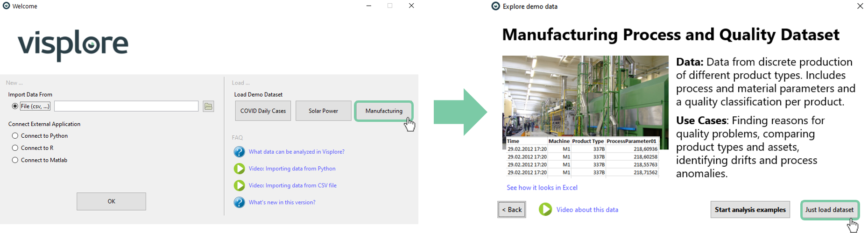This screenshot has height=233, width=868.
Task: Click Visplore icon in Explore demo data title bar
Action: tap(495, 6)
